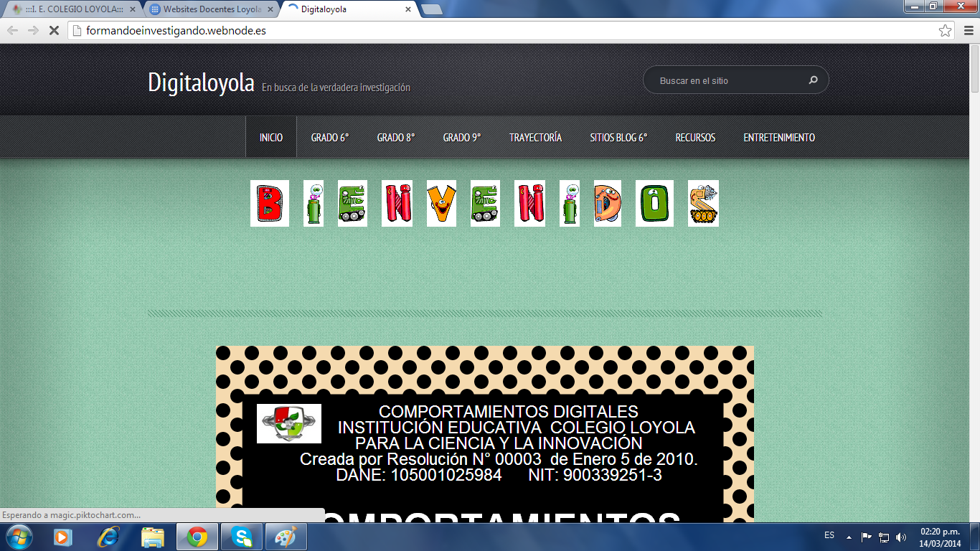The height and width of the screenshot is (551, 980).
Task: Open the Chrome menu hamburger icon
Action: pos(968,31)
